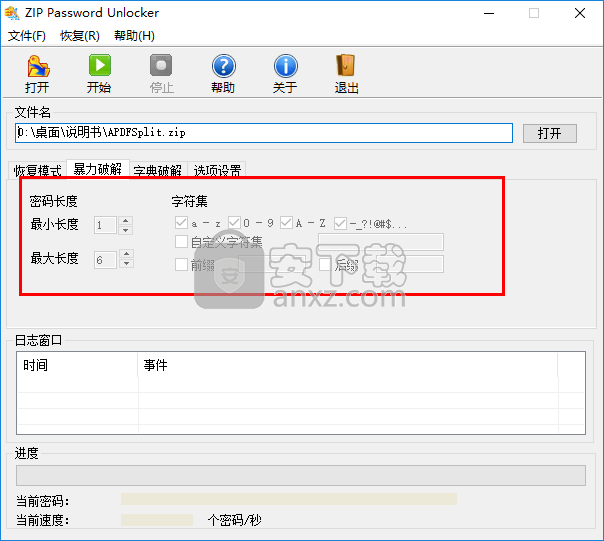The width and height of the screenshot is (604, 541).
Task: Click the 打开 button beside the file name
Action: point(549,133)
